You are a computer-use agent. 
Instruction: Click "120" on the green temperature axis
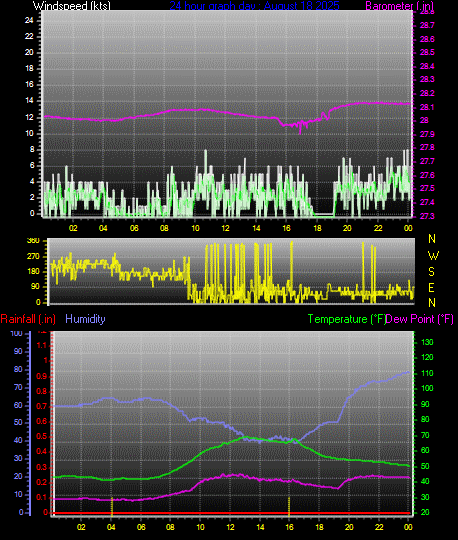coord(427,357)
